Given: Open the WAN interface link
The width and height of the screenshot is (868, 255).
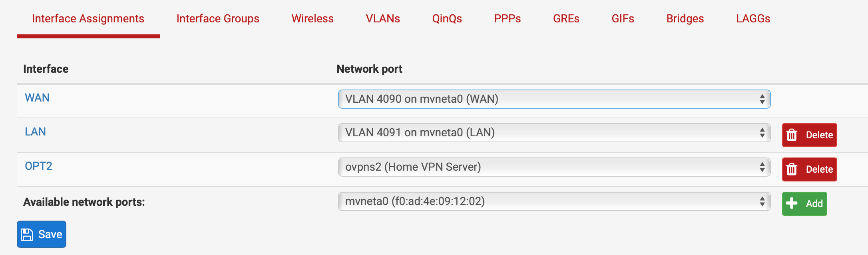Looking at the screenshot, I should point(37,98).
